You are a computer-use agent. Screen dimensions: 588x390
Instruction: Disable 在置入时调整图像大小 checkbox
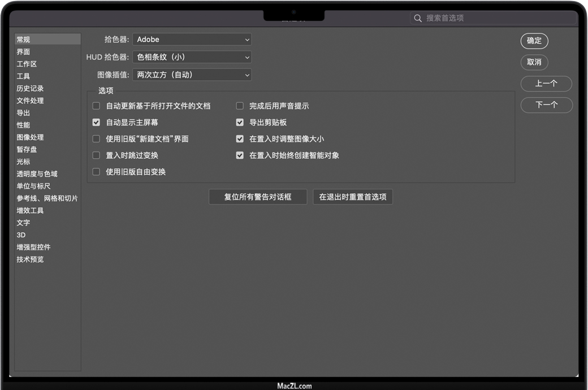240,138
